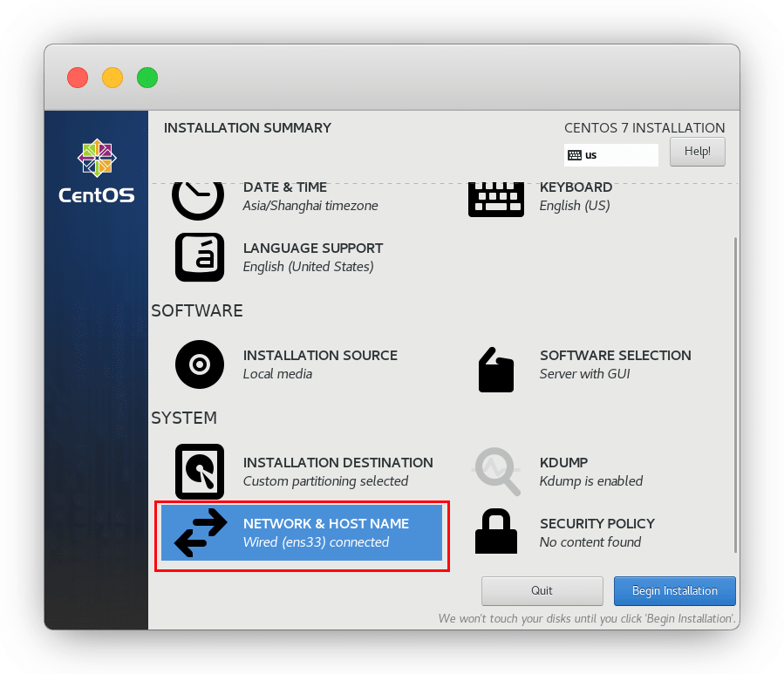Click the green maximize window button
This screenshot has height=674, width=784.
147,78
